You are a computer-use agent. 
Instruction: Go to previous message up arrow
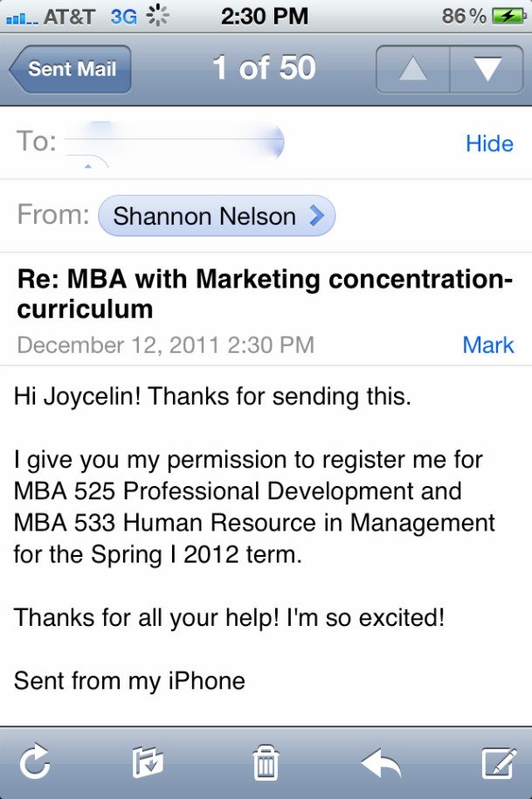pos(413,69)
